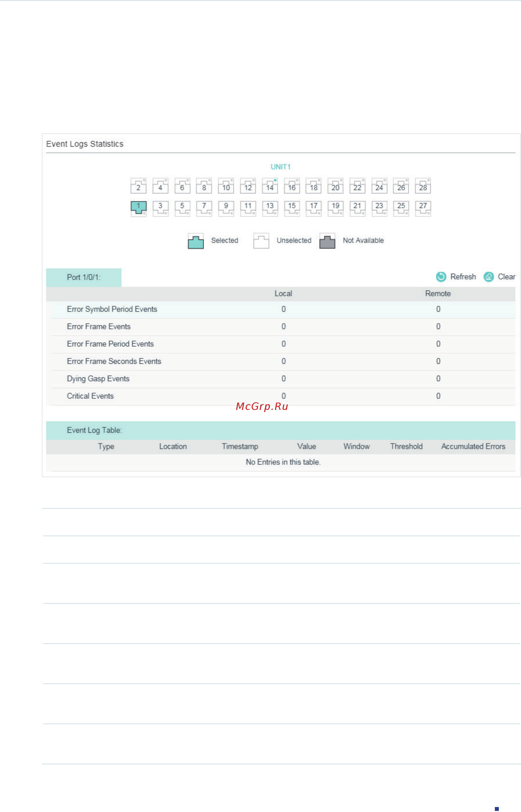This screenshot has width=521, height=812.
Task: Select port 18 icon
Action: click(x=314, y=186)
